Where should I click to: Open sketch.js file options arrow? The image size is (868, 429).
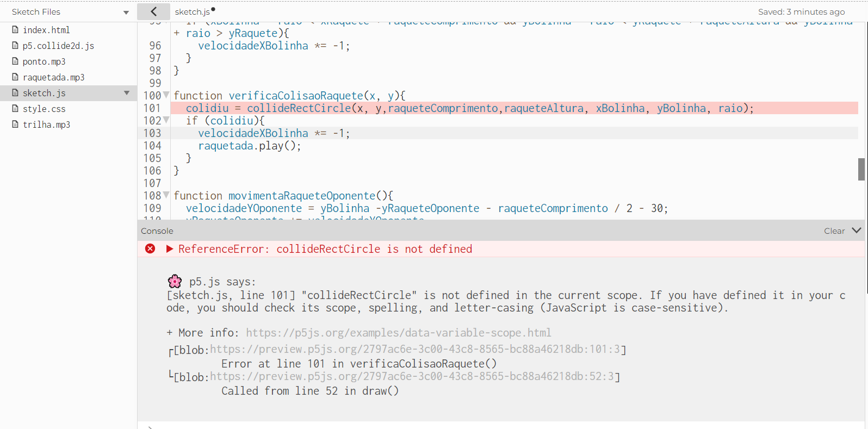click(127, 93)
